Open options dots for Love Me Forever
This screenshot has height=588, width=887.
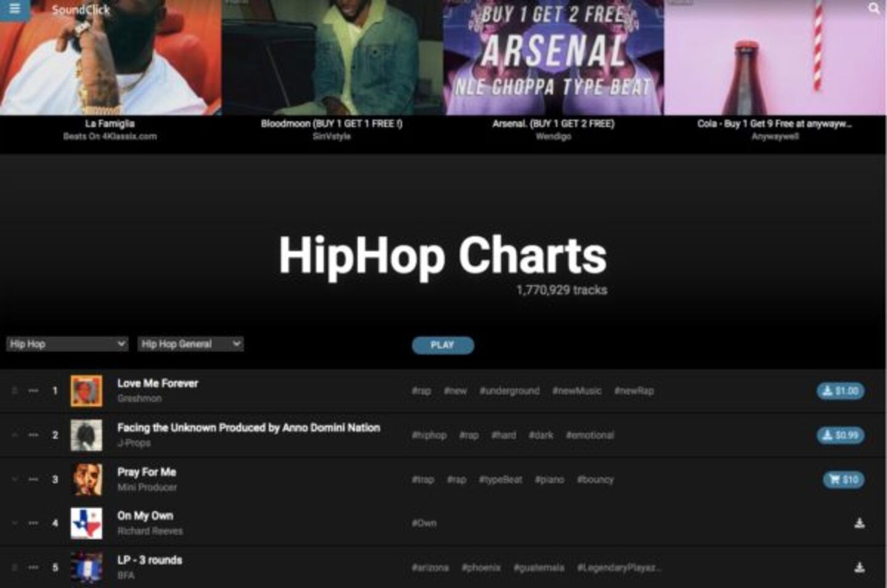pos(33,390)
